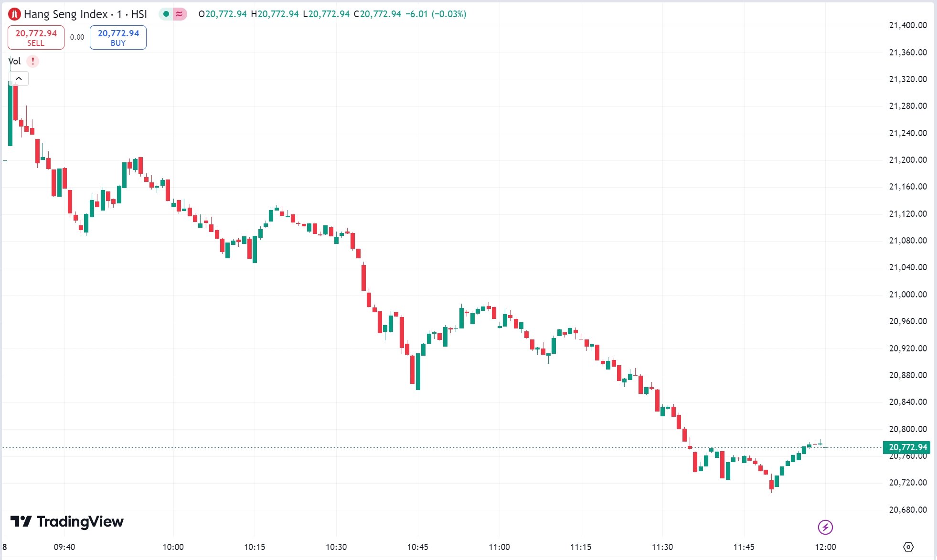Click the 21,400.00 price scale label

[x=907, y=25]
